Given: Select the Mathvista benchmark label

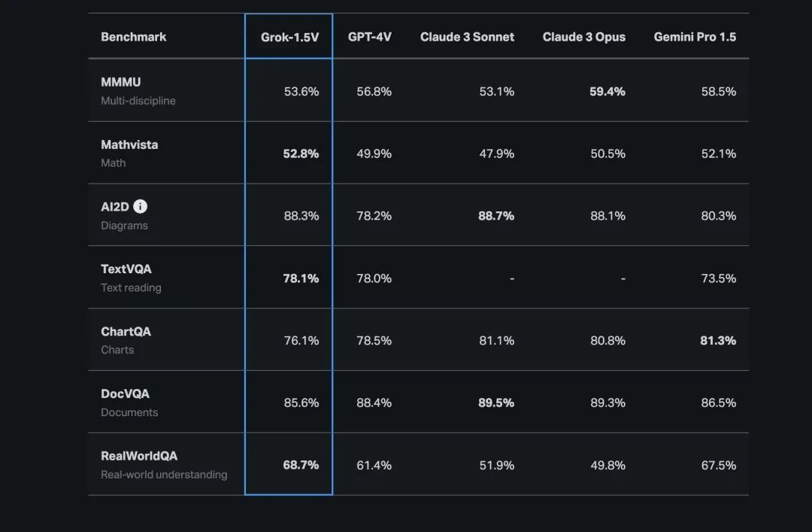Looking at the screenshot, I should pos(129,144).
